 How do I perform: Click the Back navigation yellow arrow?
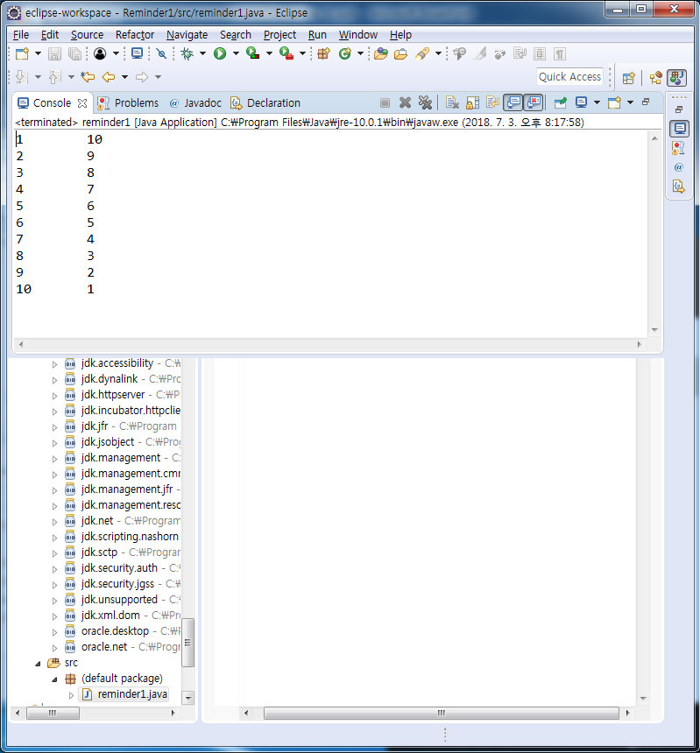click(x=109, y=77)
